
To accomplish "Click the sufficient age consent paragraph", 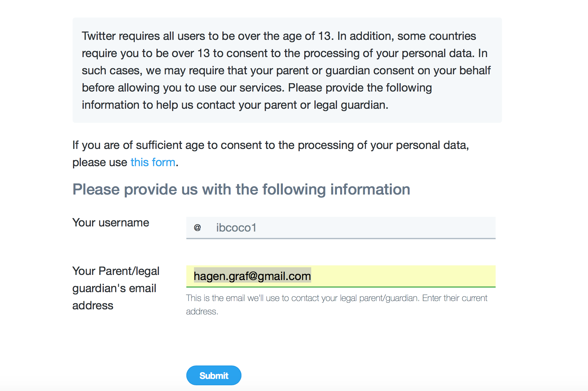I will point(271,153).
